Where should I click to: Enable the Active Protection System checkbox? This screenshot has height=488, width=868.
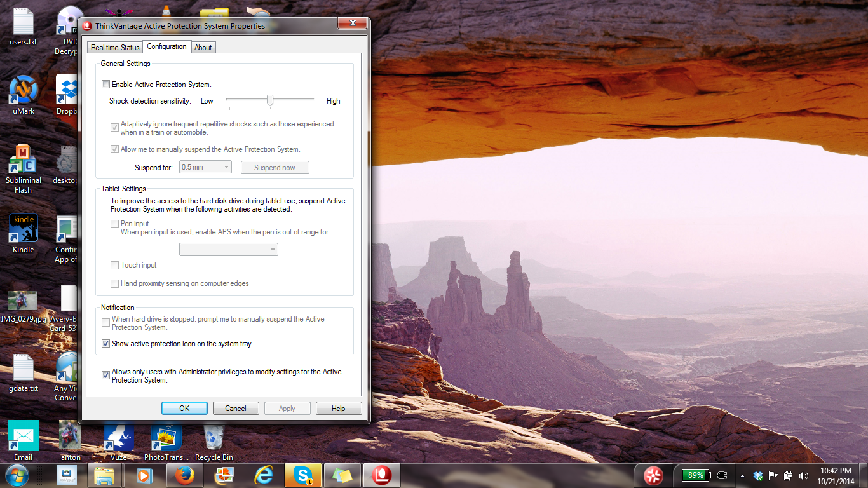coord(106,84)
